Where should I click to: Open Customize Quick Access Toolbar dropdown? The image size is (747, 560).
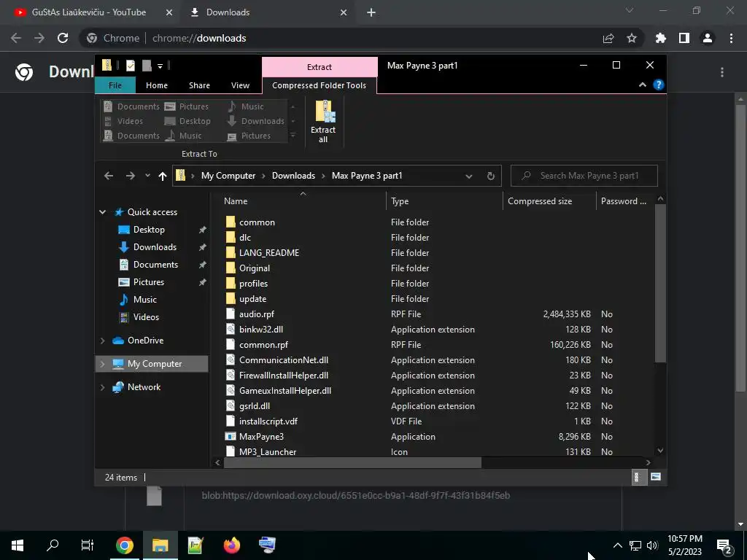[160, 66]
